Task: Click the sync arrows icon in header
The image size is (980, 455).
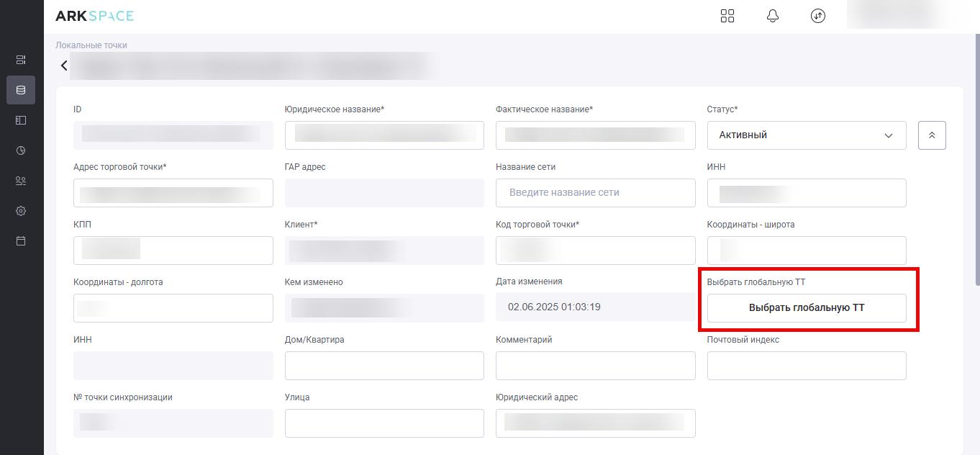Action: 818,16
